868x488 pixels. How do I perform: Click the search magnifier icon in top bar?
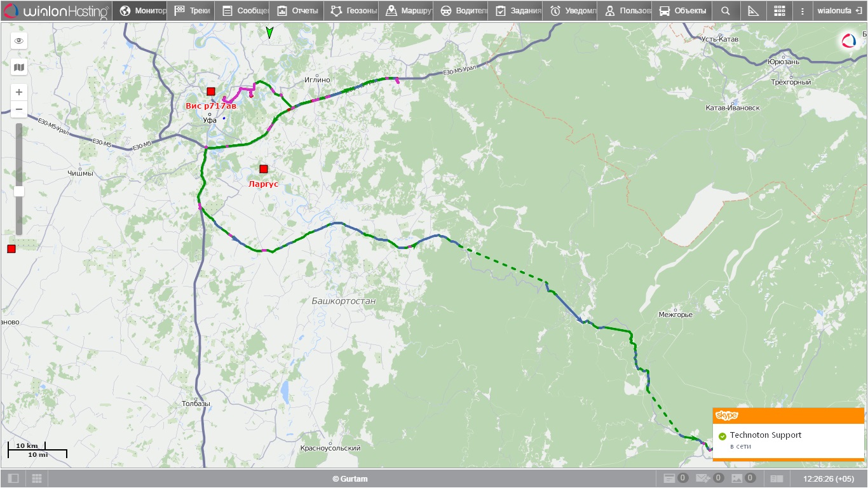pyautogui.click(x=726, y=11)
